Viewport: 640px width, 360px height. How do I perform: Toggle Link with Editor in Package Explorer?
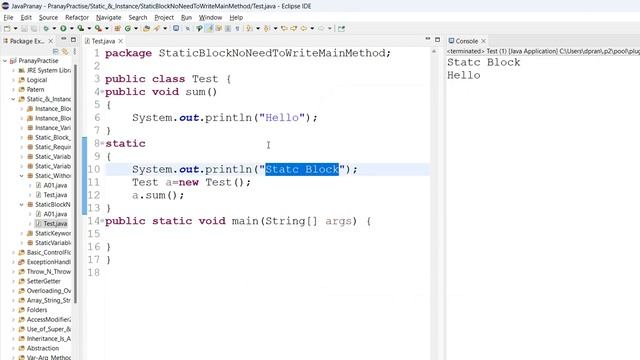click(x=65, y=51)
